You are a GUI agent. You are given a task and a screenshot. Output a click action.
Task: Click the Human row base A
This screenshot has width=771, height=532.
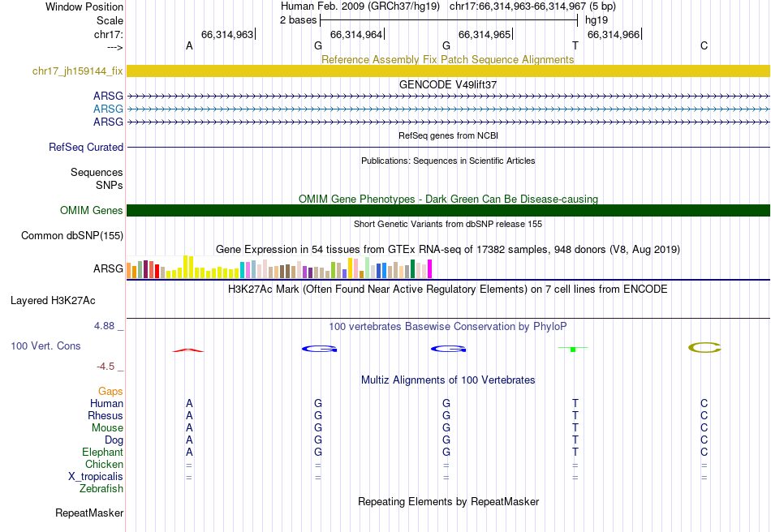(x=189, y=403)
